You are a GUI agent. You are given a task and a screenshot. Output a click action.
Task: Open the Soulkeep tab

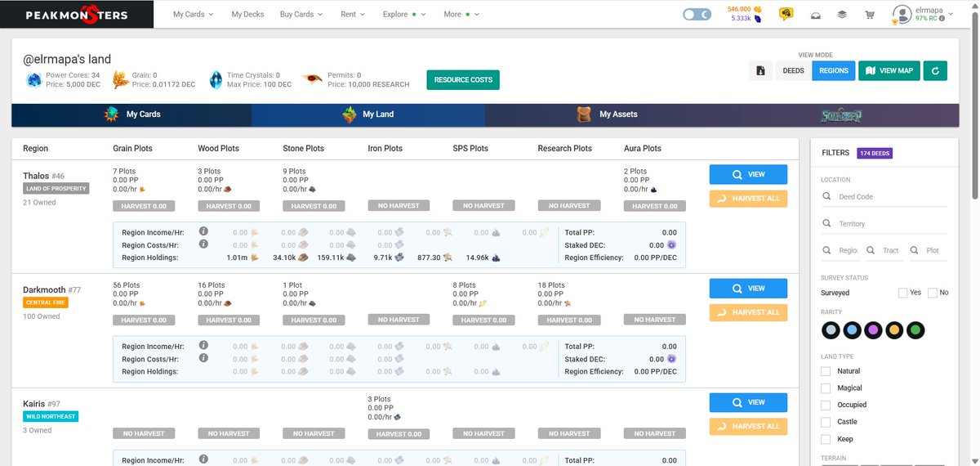pyautogui.click(x=841, y=115)
